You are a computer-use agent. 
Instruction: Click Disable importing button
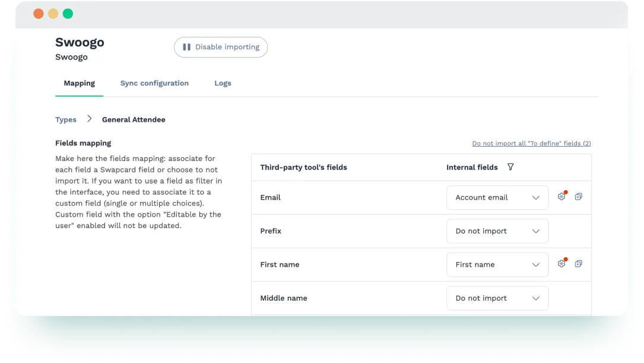(x=221, y=48)
